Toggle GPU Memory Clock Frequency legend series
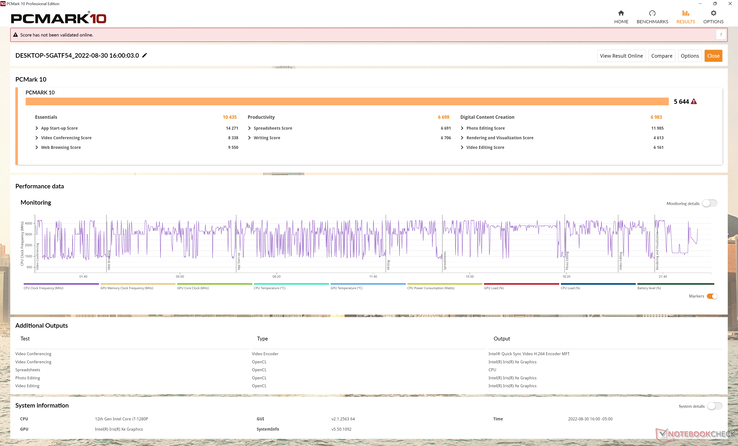 138,286
